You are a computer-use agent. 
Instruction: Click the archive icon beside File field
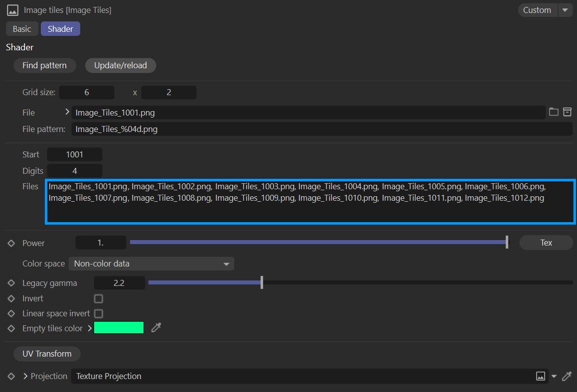click(567, 112)
